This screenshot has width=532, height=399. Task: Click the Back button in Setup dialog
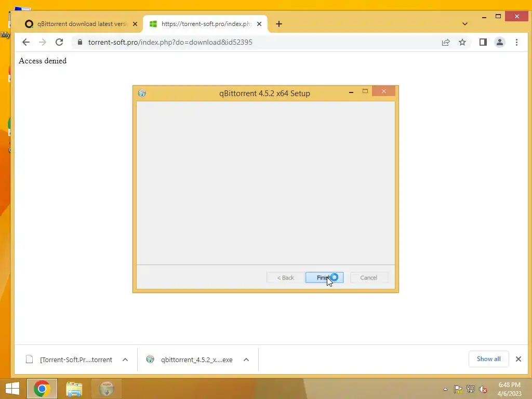click(285, 277)
